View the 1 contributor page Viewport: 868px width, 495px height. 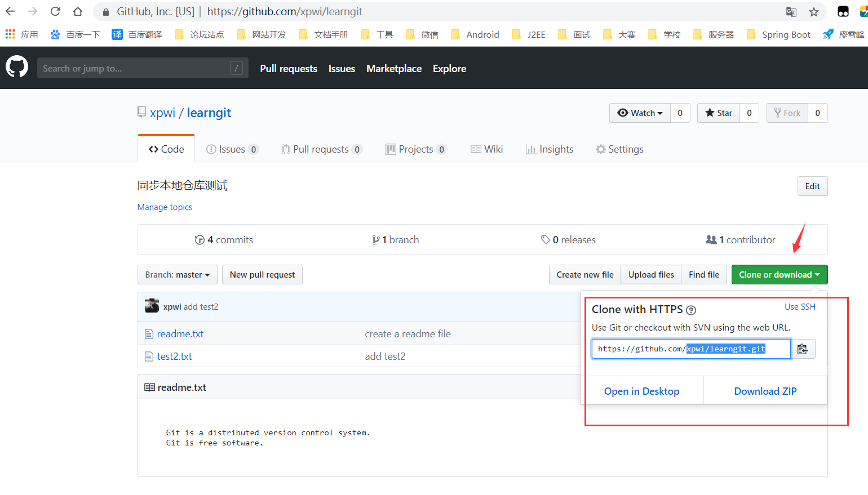point(741,239)
